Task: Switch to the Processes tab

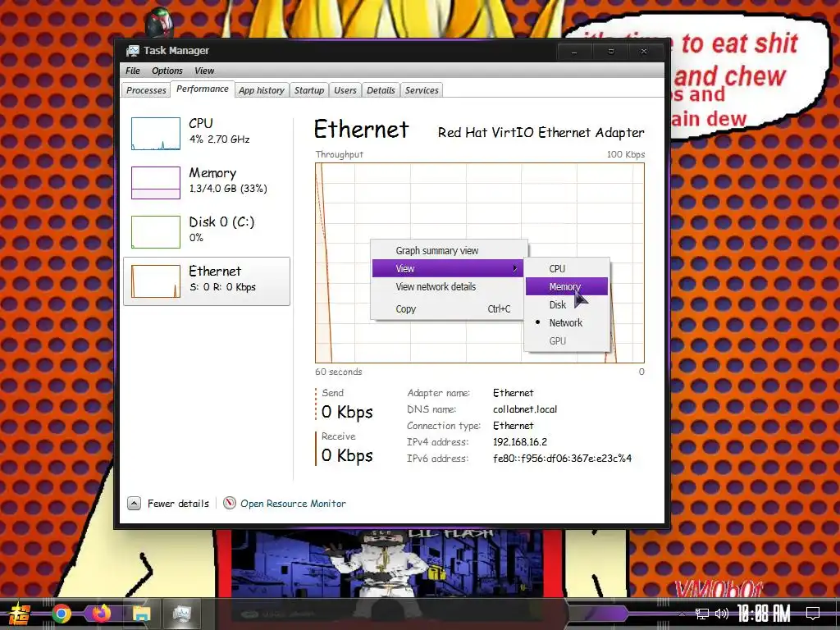Action: [146, 90]
